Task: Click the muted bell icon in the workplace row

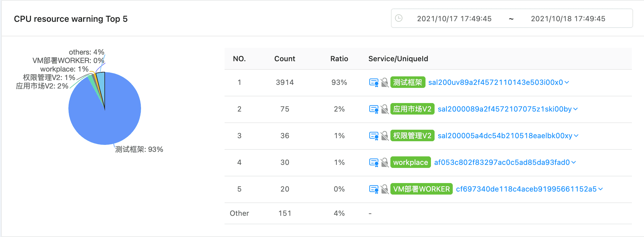Action: tap(385, 162)
